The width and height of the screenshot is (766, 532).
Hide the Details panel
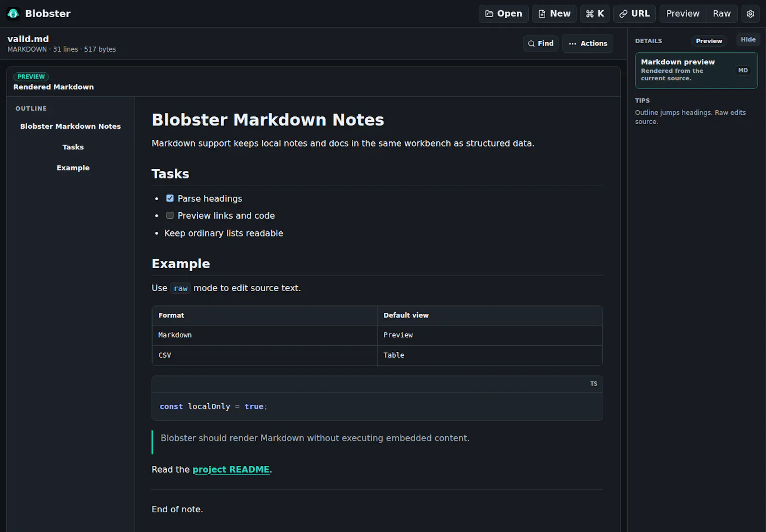tap(748, 39)
